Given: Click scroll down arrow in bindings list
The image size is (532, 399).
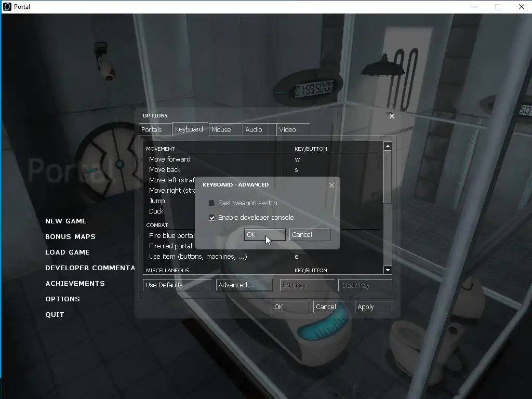Looking at the screenshot, I should [x=388, y=270].
